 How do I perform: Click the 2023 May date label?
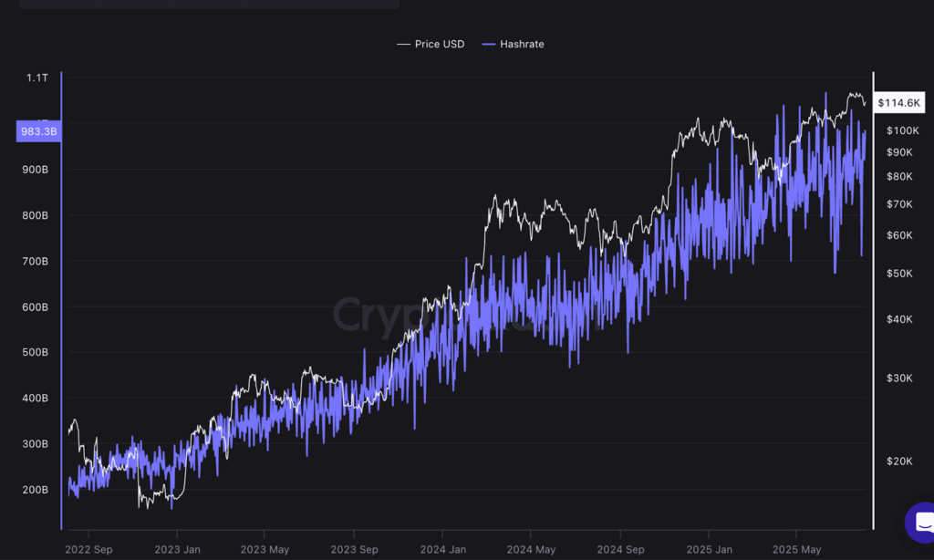(265, 549)
